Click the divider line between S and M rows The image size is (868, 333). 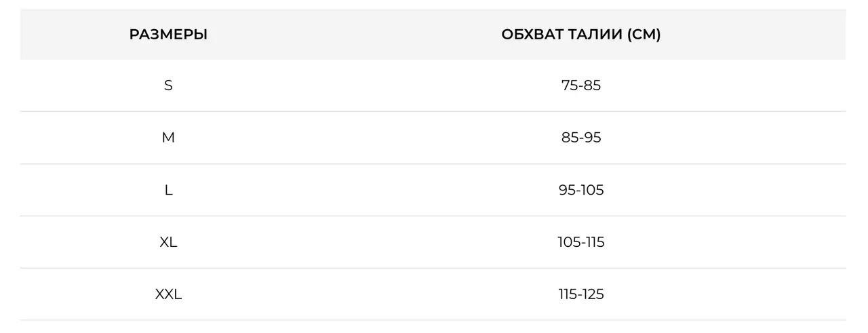[x=433, y=111]
